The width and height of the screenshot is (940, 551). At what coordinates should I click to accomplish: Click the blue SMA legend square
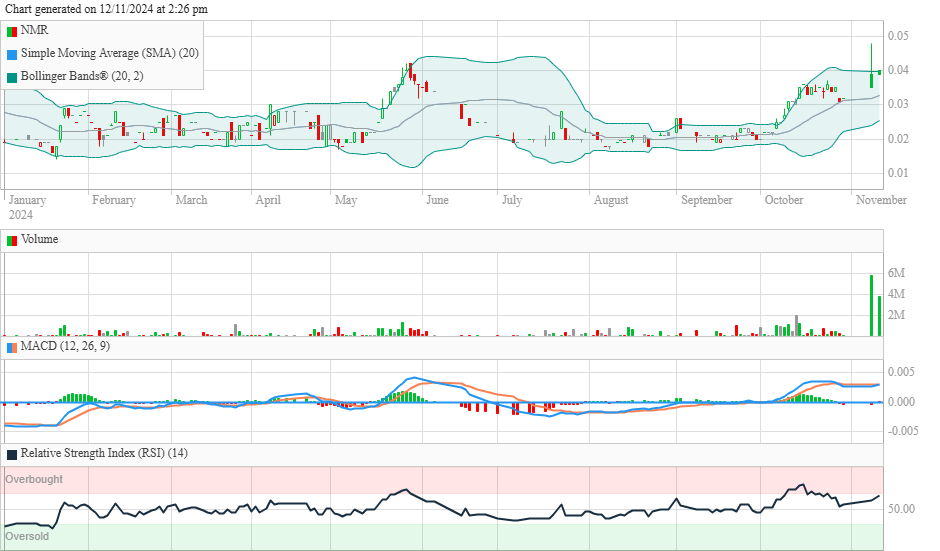[12, 53]
